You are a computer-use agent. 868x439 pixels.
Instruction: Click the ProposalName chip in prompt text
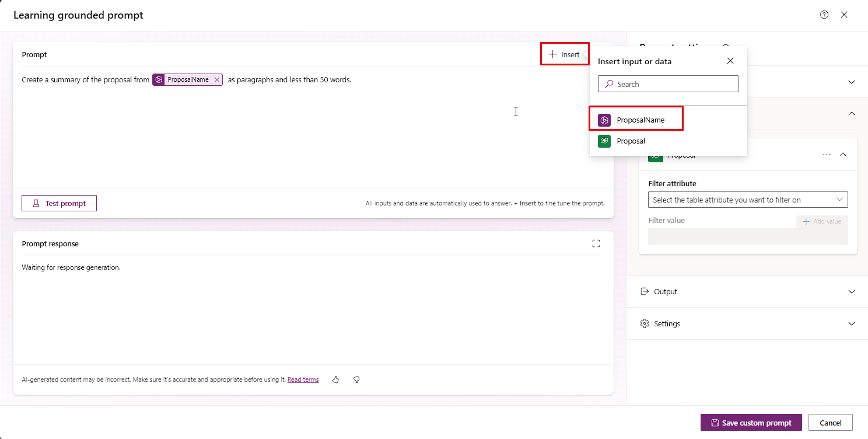click(187, 80)
